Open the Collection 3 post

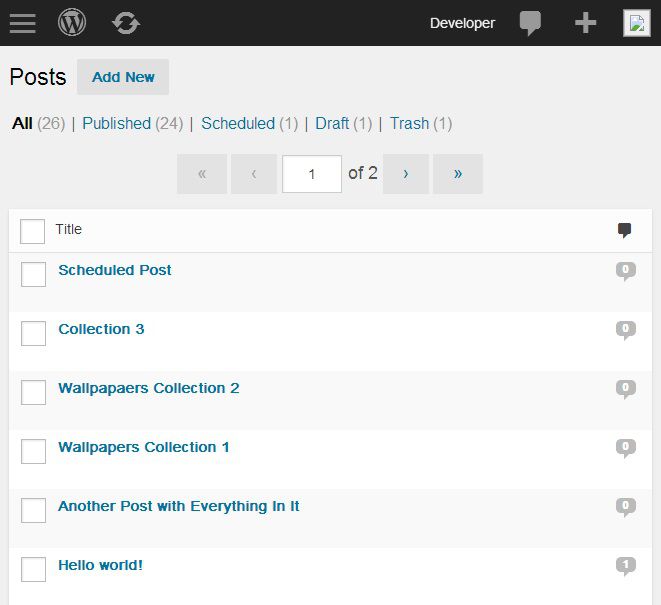101,329
